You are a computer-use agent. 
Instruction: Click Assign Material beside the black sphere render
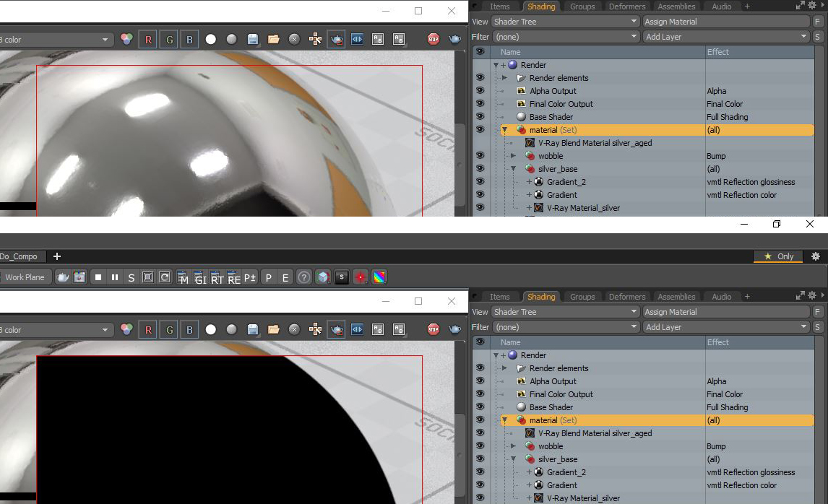coord(726,312)
